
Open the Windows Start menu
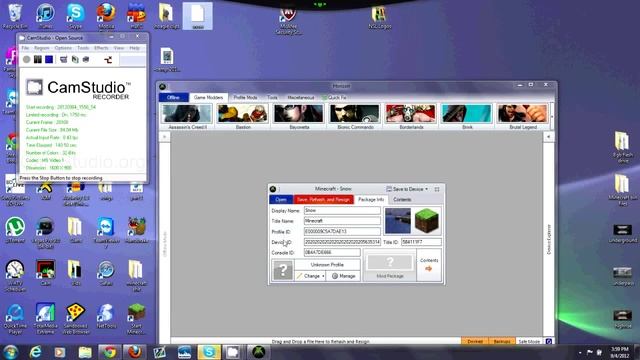[11, 352]
